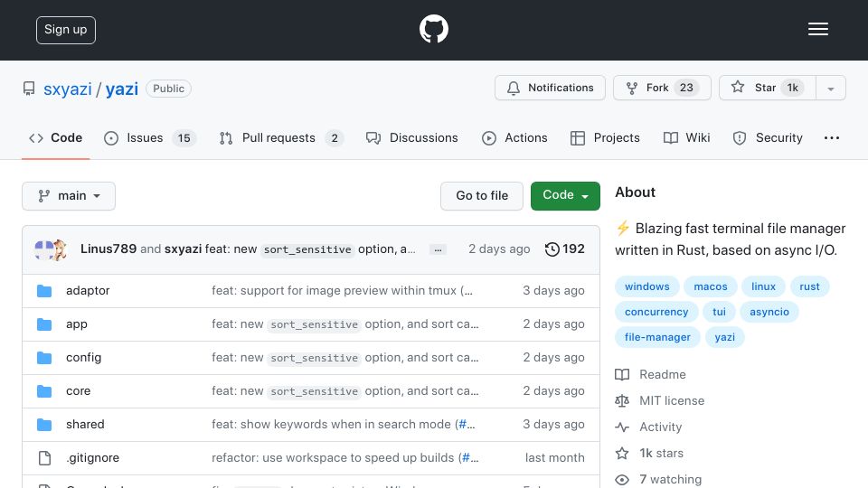Click the commit authors' avatar image
868x488 pixels.
[51, 249]
